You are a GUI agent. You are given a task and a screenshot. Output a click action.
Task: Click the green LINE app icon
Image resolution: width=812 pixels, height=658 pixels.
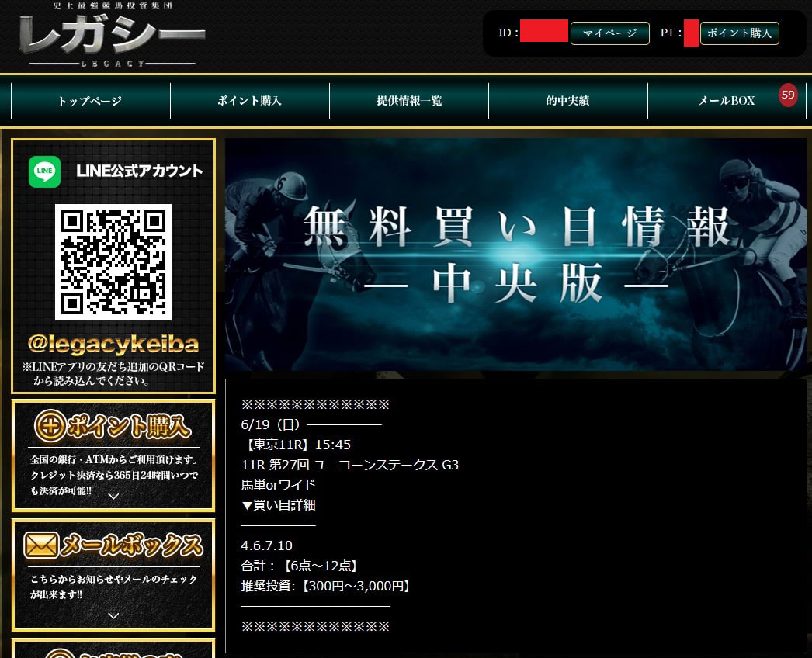(44, 171)
